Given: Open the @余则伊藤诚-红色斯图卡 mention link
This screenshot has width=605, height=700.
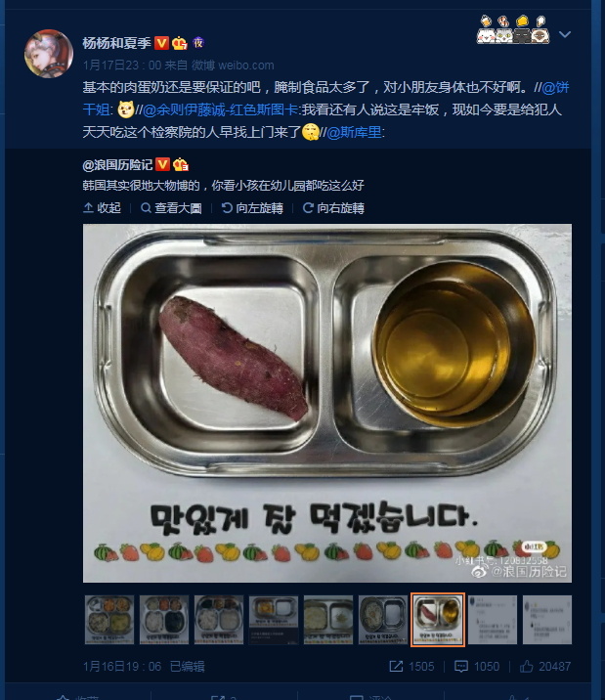Looking at the screenshot, I should coord(220,109).
